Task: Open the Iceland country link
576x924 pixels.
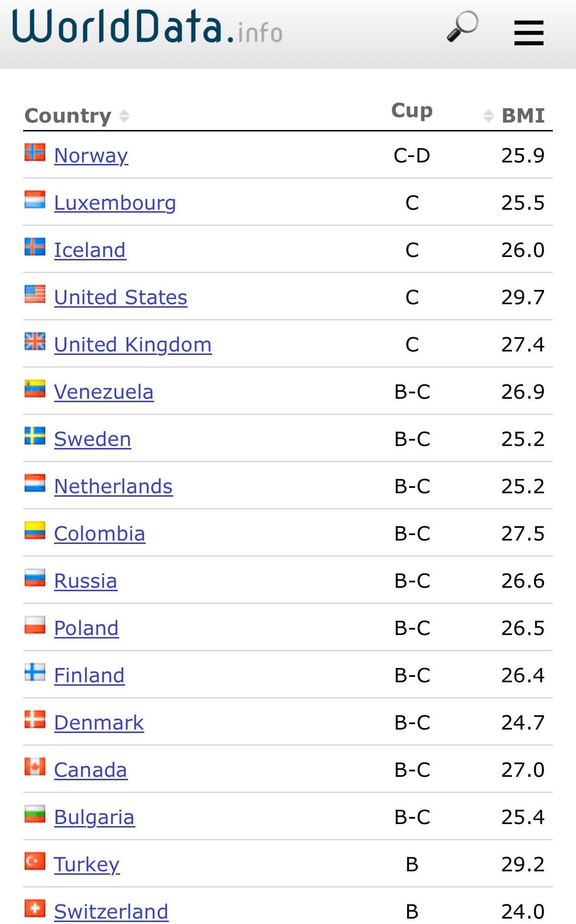Action: click(x=90, y=250)
